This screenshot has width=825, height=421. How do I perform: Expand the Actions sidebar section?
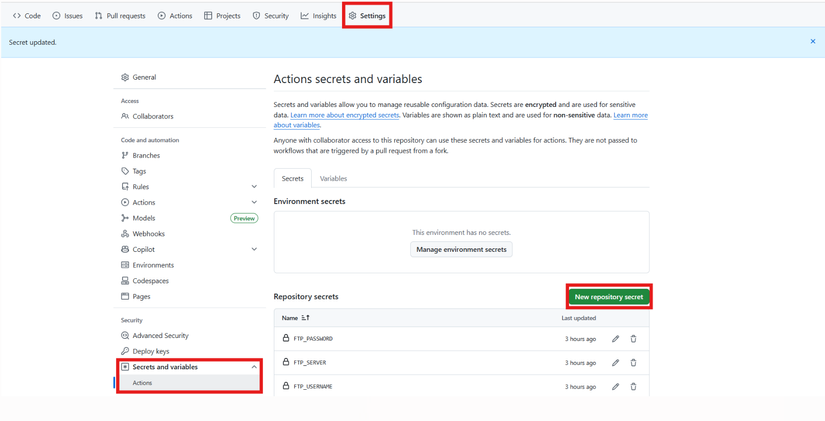point(254,202)
